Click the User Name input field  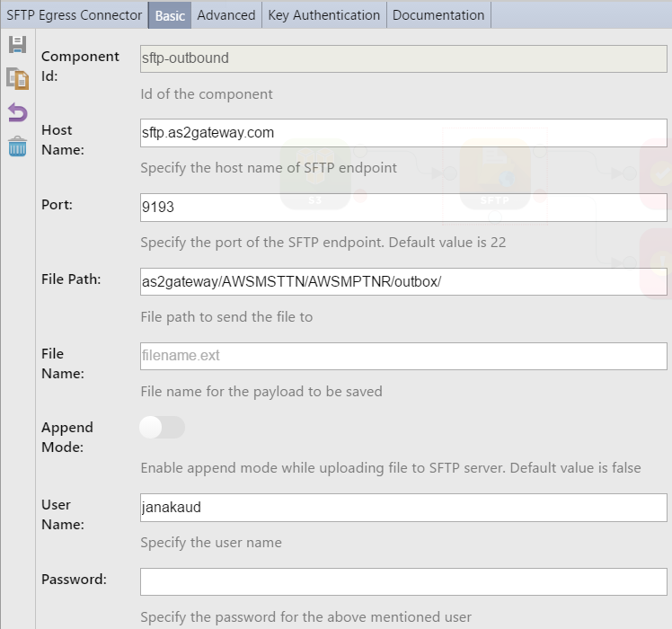click(x=403, y=508)
